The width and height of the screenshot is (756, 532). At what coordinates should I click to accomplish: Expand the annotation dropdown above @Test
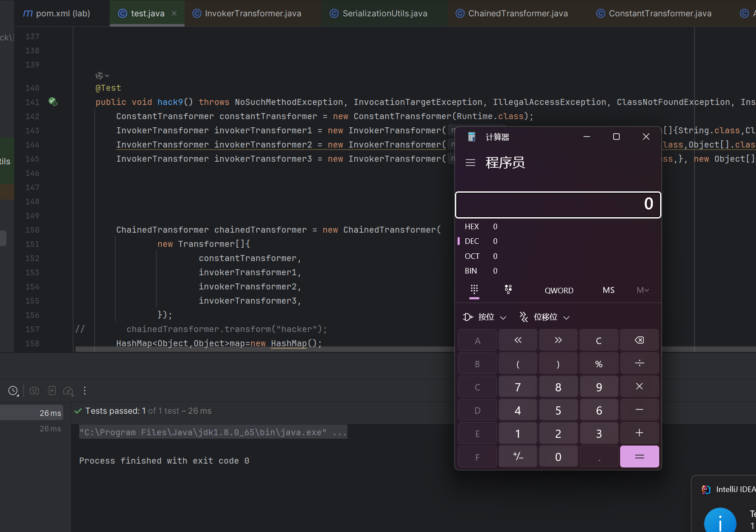pos(102,76)
